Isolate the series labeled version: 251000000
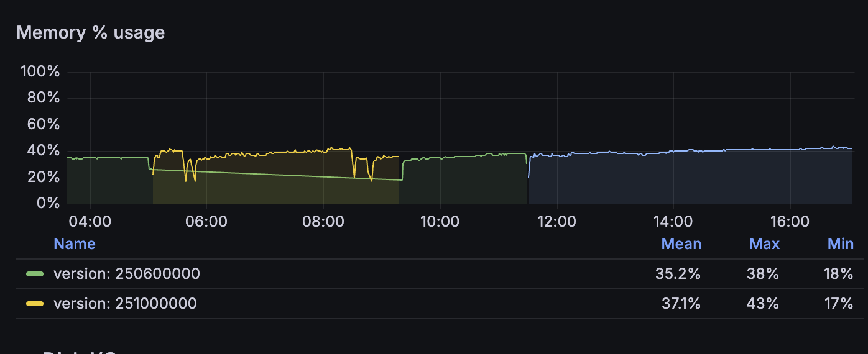Screen dimensions: 868x354 (125, 304)
